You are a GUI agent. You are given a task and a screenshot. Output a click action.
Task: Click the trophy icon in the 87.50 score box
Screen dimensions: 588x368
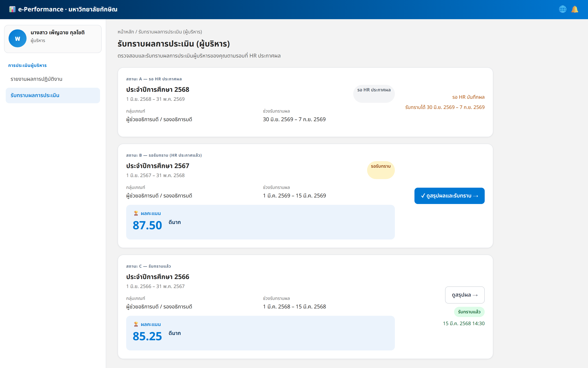click(136, 213)
